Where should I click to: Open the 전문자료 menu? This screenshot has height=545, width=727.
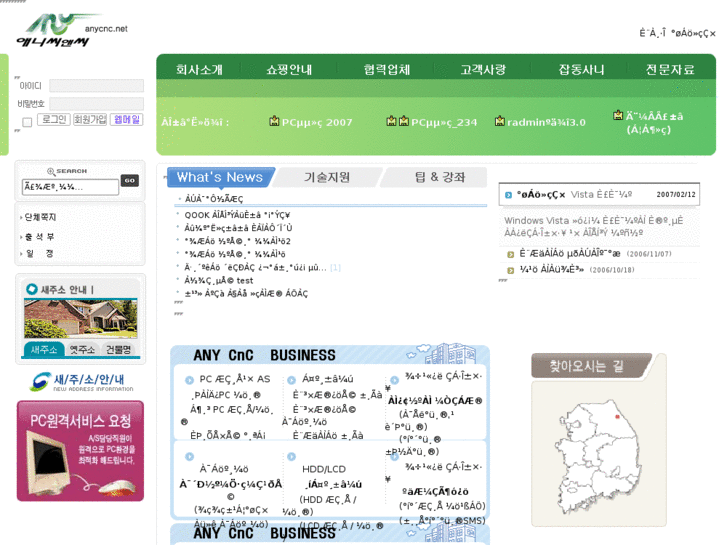tap(670, 70)
